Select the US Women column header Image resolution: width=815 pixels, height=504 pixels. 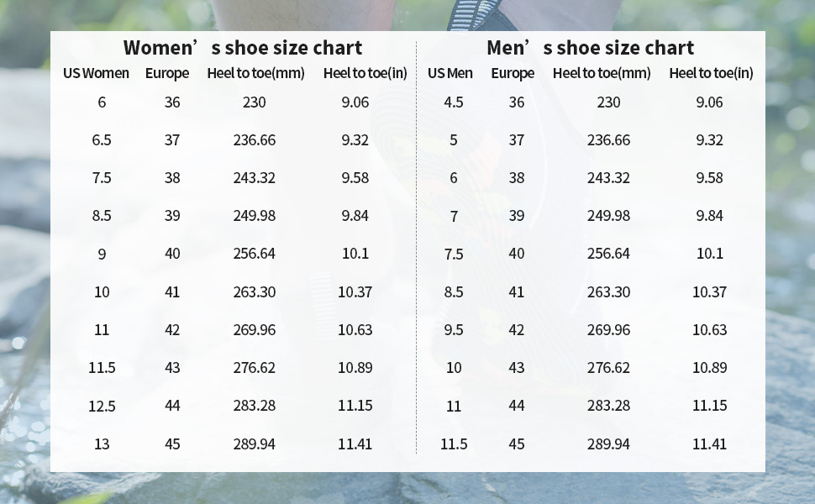[93, 73]
